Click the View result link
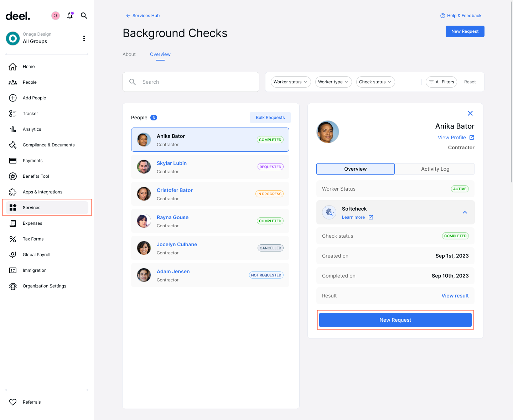This screenshot has height=420, width=513. tap(455, 296)
